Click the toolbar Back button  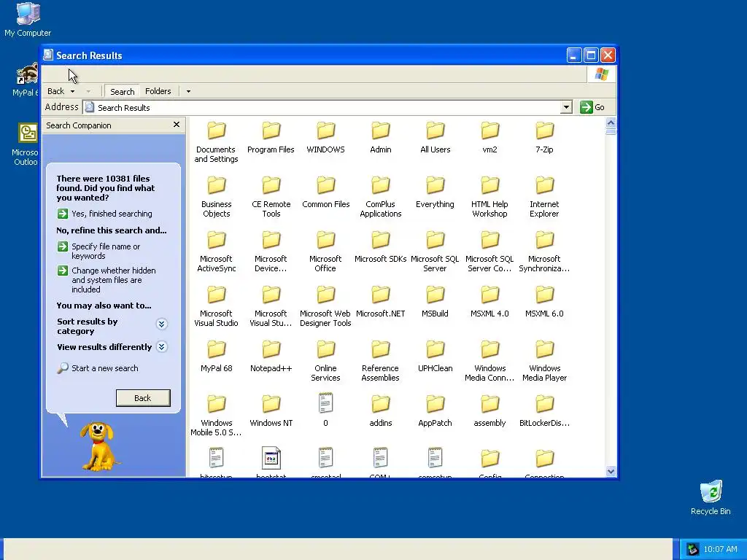pos(55,91)
